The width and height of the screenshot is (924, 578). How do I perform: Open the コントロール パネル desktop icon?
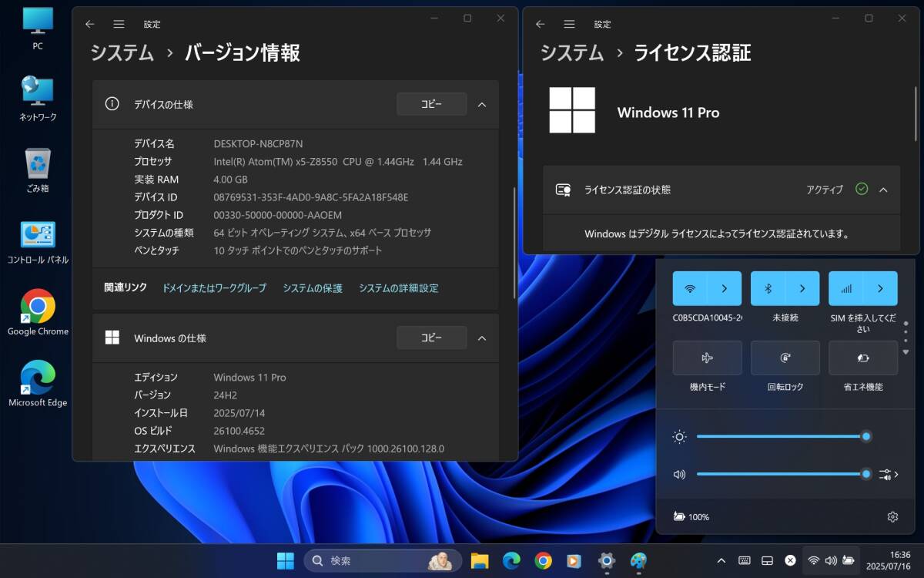coord(38,242)
